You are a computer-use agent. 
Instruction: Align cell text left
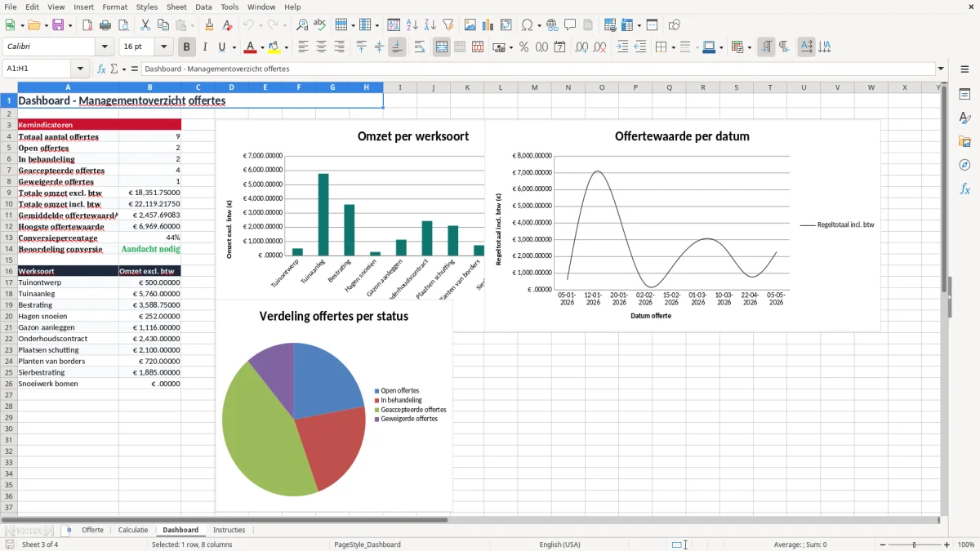(304, 47)
